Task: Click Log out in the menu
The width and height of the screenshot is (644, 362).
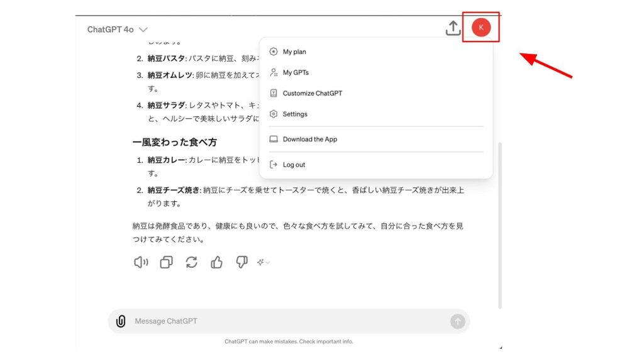Action: pos(294,165)
